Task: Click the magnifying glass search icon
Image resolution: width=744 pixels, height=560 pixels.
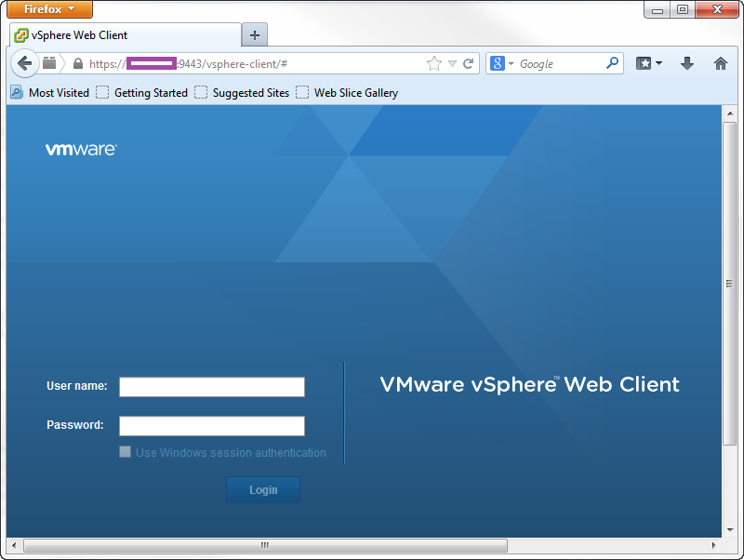Action: click(x=612, y=63)
